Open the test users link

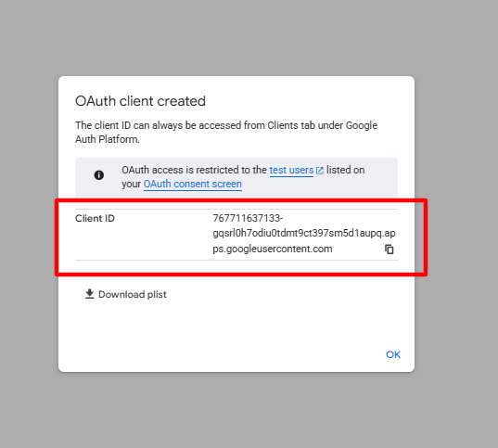click(291, 171)
